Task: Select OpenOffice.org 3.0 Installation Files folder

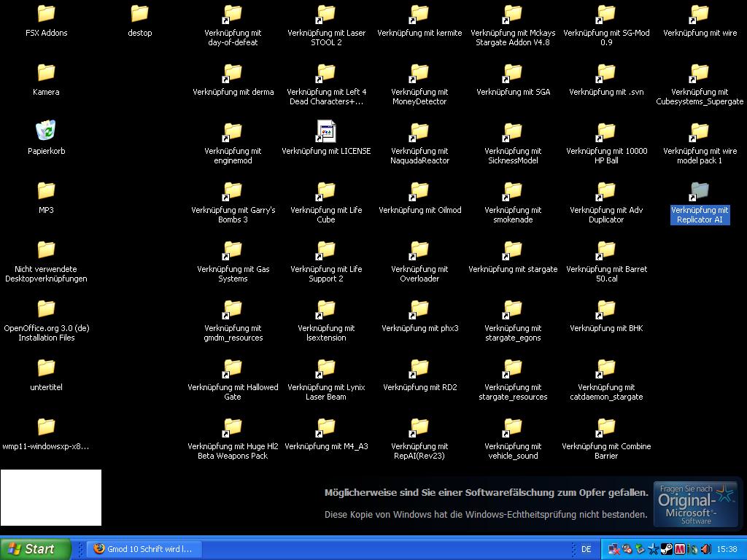Action: [x=46, y=310]
